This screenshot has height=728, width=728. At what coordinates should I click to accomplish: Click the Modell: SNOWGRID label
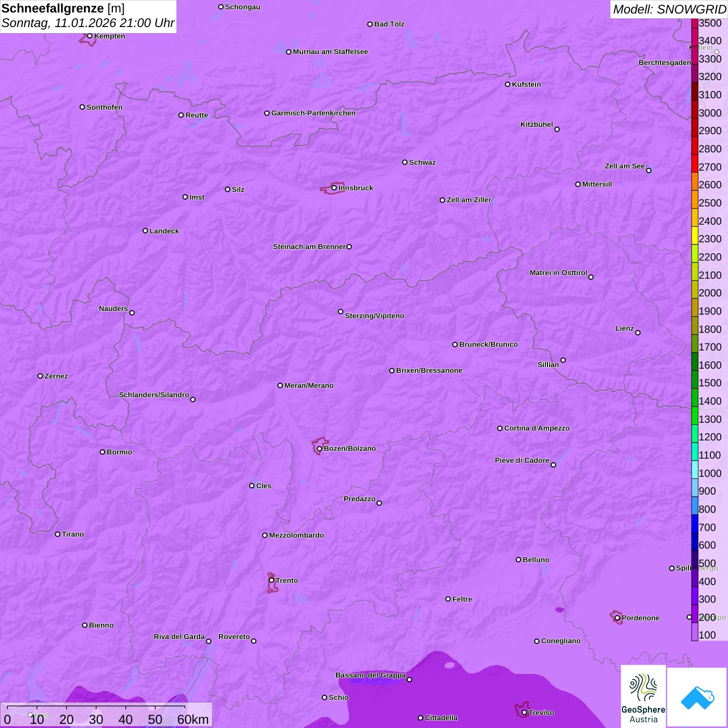pyautogui.click(x=669, y=9)
